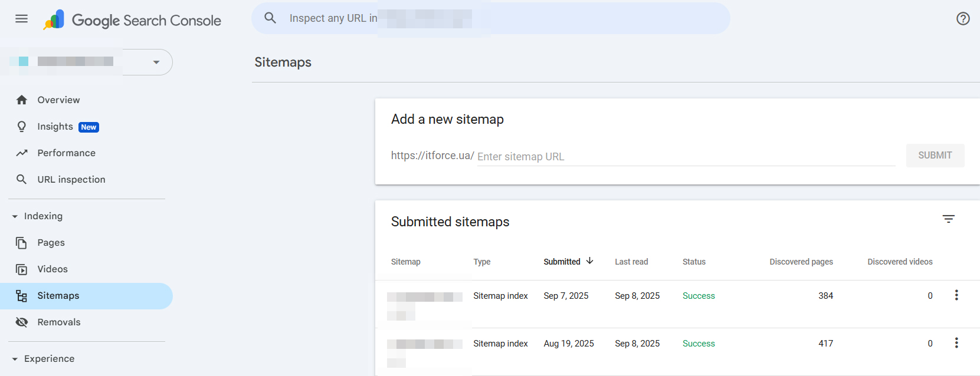980x376 pixels.
Task: Open Insights in the sidebar
Action: point(55,127)
